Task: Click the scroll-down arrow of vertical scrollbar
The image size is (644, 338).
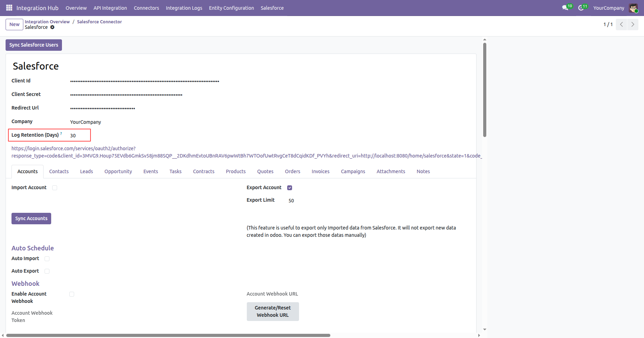Action: (x=485, y=329)
